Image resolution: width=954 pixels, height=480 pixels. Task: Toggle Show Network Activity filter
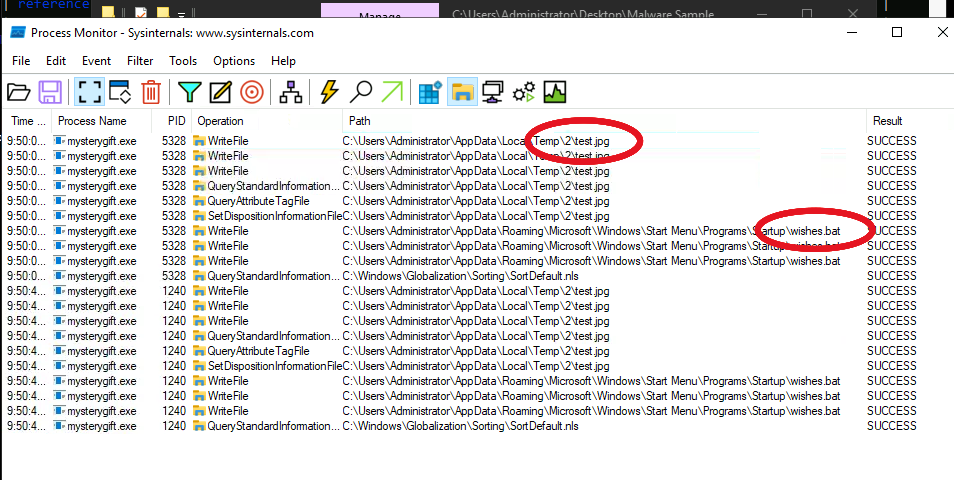492,92
